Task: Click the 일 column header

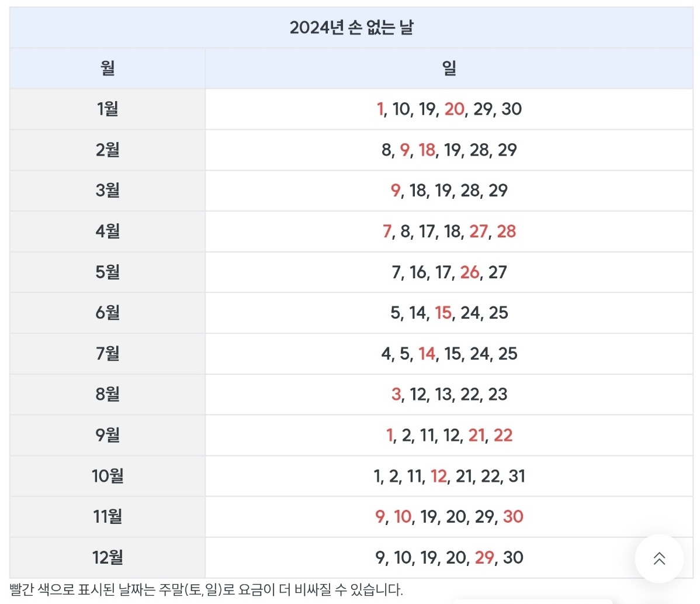Action: coord(449,67)
